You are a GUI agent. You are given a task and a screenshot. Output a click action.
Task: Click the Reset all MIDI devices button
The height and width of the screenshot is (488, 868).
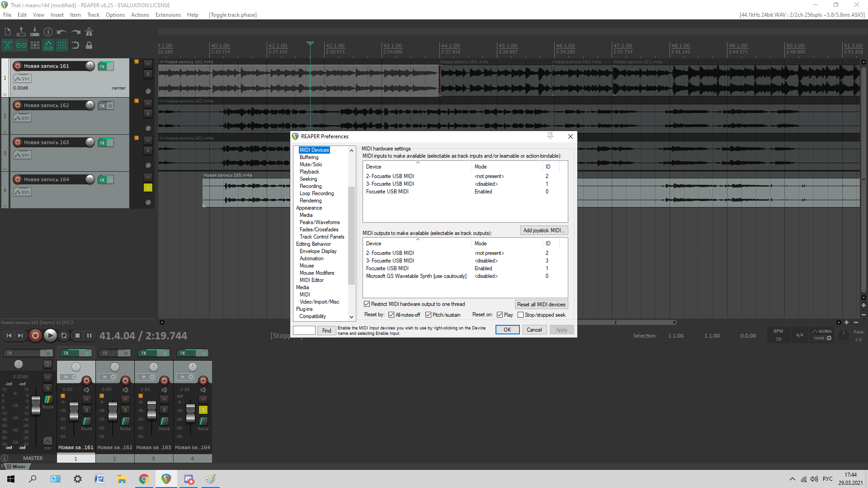pyautogui.click(x=541, y=305)
